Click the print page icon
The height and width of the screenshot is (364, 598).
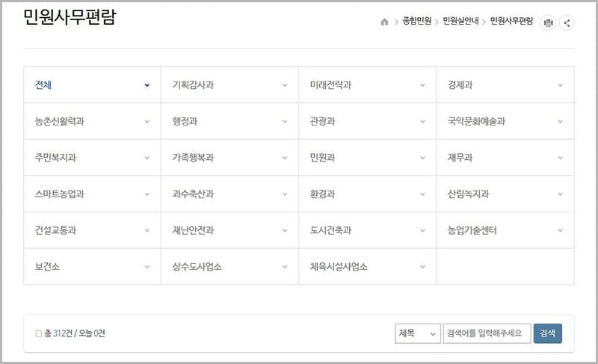pyautogui.click(x=549, y=22)
